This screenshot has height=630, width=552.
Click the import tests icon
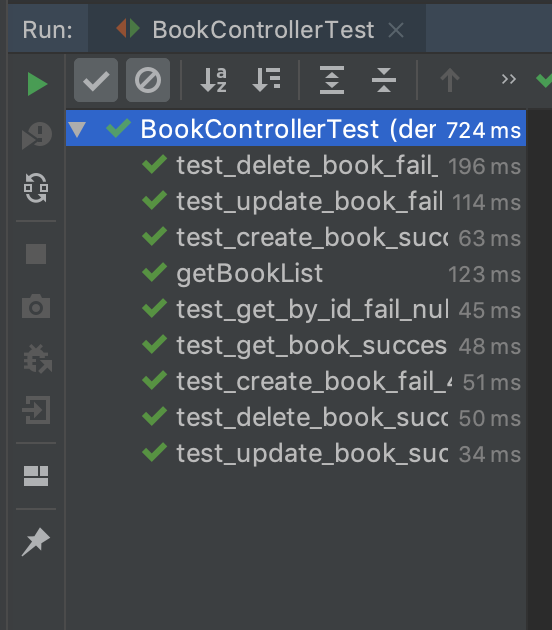[37, 410]
